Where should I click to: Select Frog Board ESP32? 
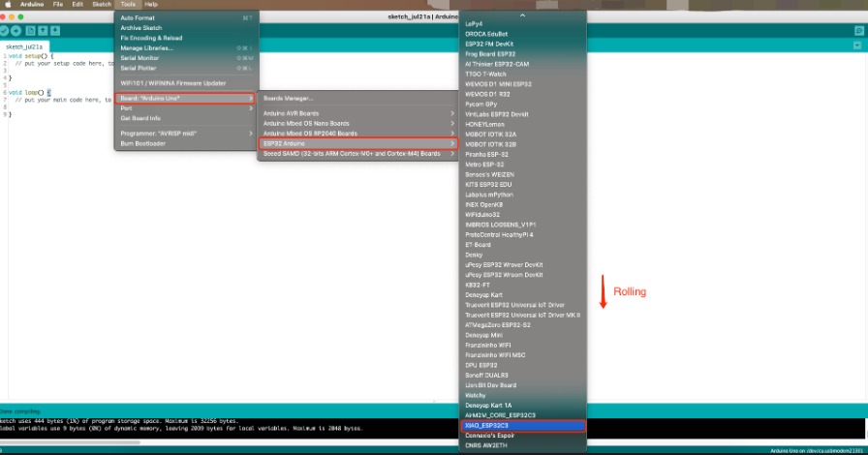point(522,54)
